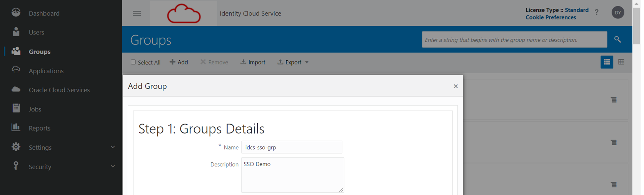Click the Description text area
The image size is (644, 195).
tap(292, 175)
